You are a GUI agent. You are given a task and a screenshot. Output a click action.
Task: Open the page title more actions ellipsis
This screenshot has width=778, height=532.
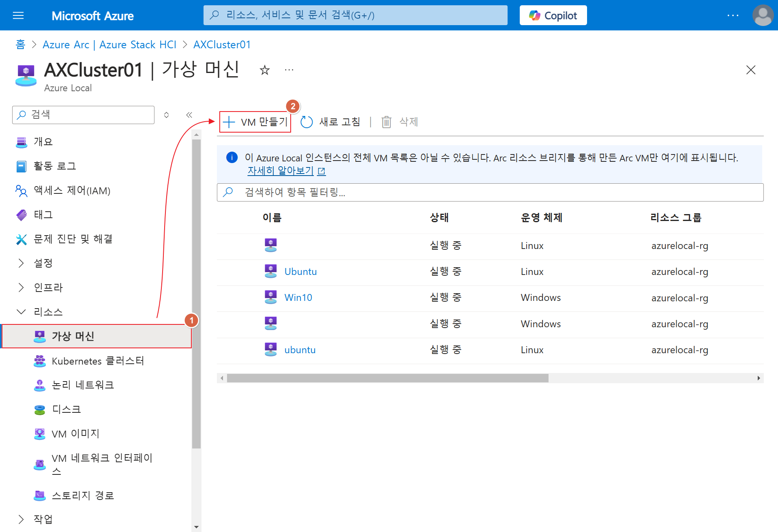pos(289,70)
